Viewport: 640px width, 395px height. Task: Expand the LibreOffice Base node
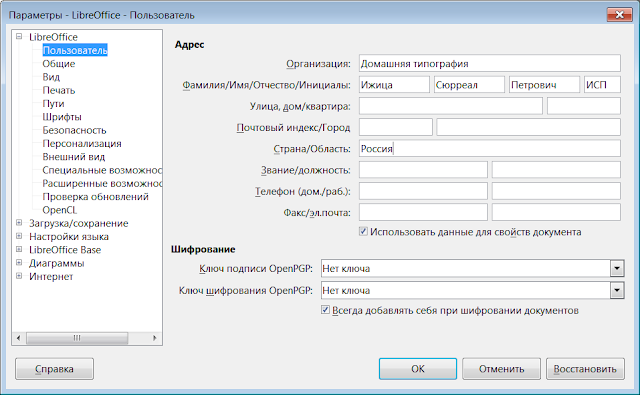pos(19,249)
